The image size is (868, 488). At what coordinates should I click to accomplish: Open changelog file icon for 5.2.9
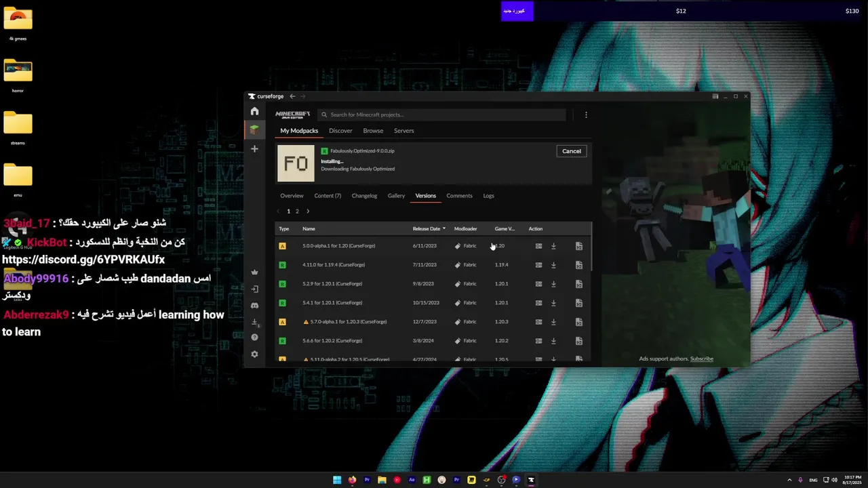(x=578, y=284)
